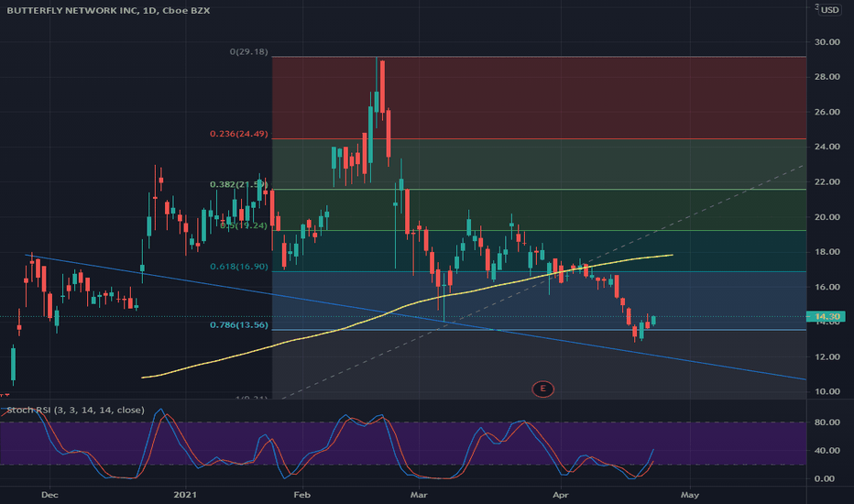Click the Stoch RSI indicator label

click(x=76, y=410)
